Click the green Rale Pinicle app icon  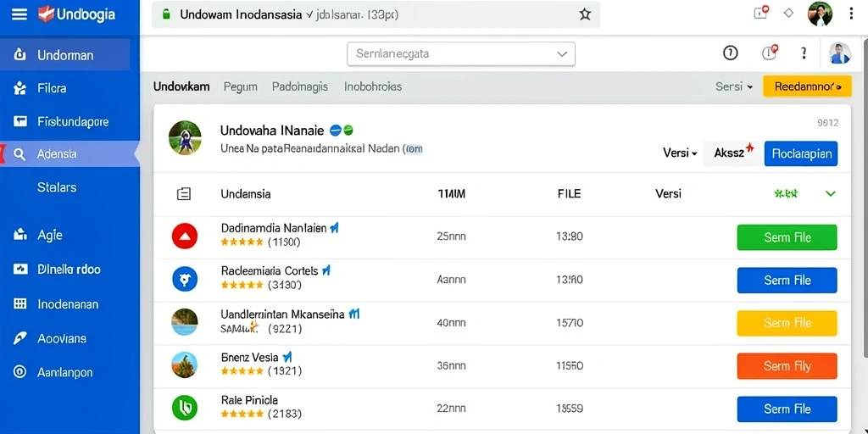click(x=184, y=408)
